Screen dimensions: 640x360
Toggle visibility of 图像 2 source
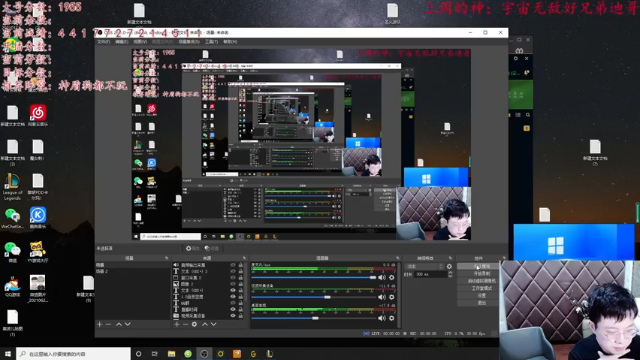coord(233,284)
